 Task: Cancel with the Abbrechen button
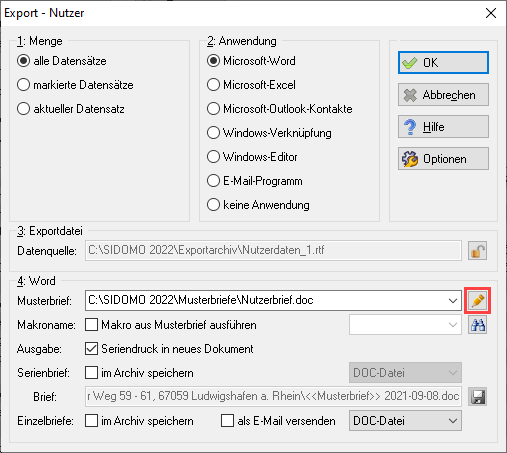coord(443,95)
